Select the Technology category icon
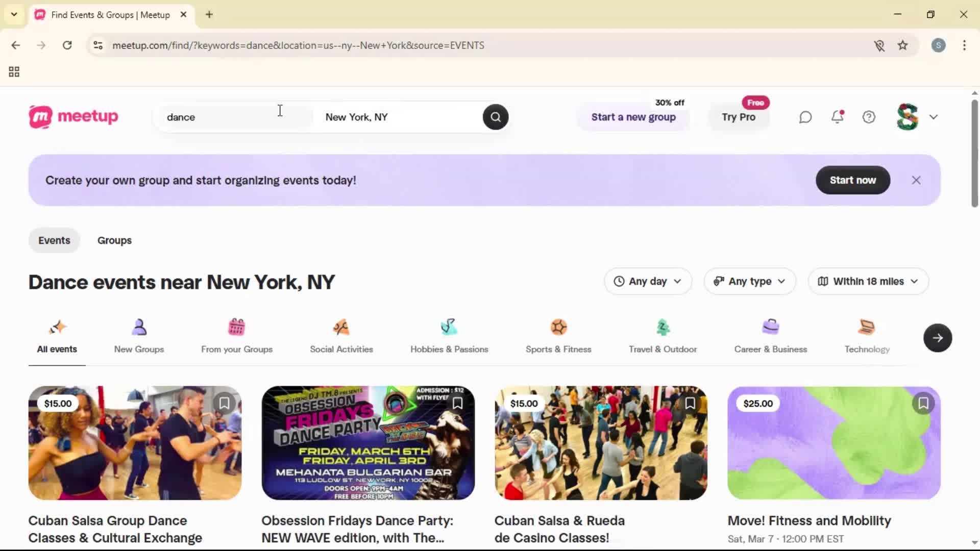The width and height of the screenshot is (980, 551). pos(866,327)
